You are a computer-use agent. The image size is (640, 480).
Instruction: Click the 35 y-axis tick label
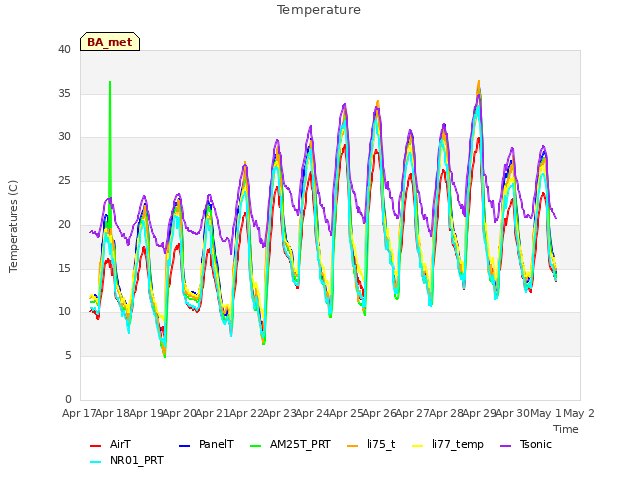(x=64, y=93)
